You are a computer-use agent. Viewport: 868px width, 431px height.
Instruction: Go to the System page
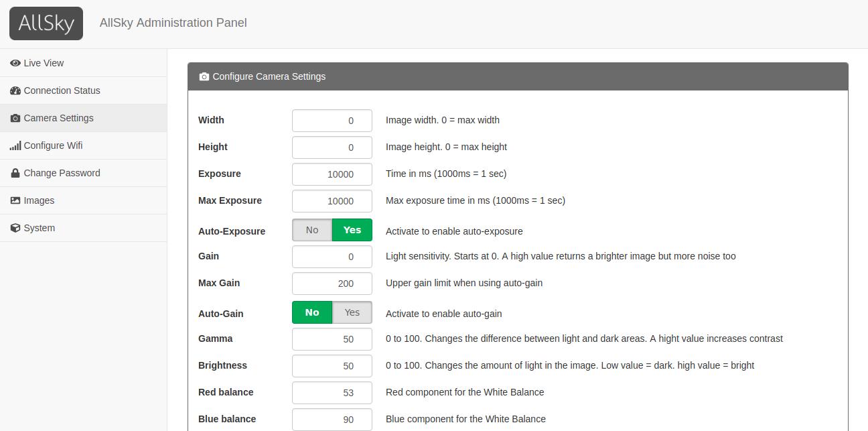[40, 228]
